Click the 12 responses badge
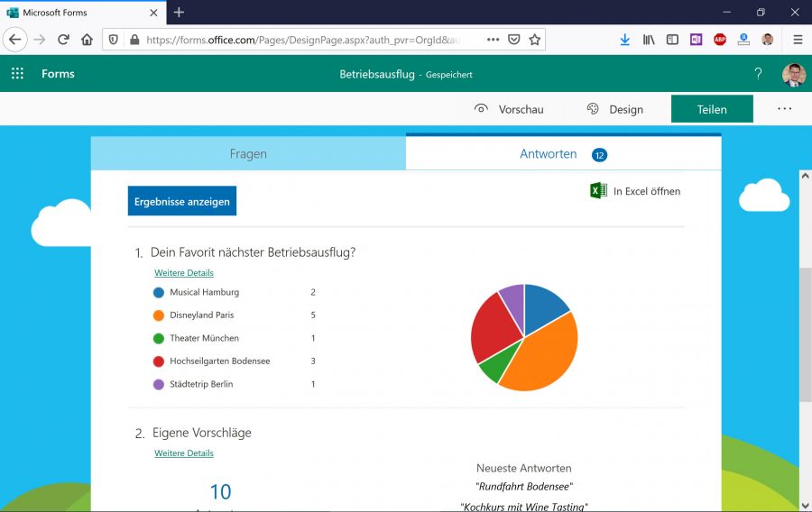This screenshot has width=812, height=512. [x=599, y=155]
